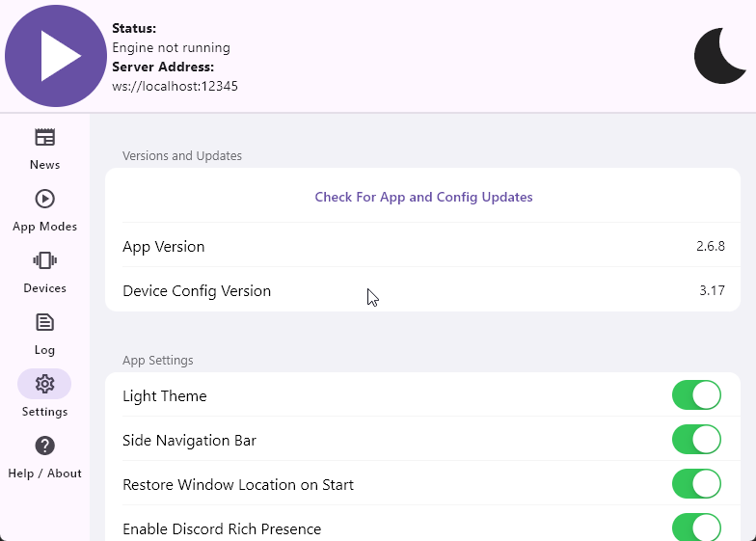This screenshot has height=541, width=756.
Task: Click the app version number 2.6.8
Action: coord(710,247)
